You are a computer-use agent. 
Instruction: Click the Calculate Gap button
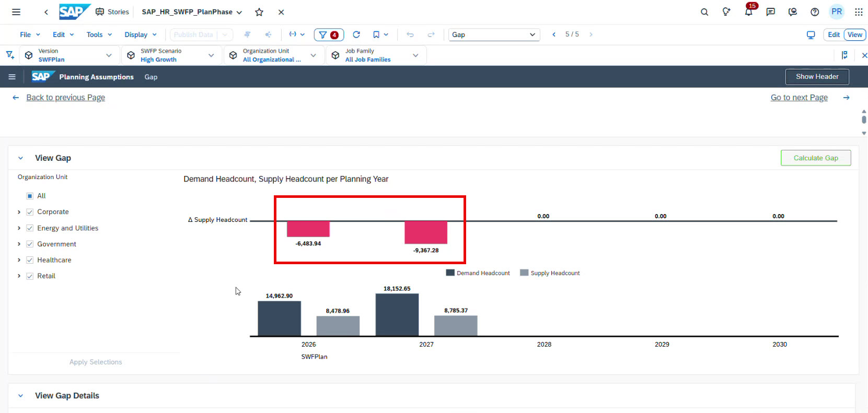[815, 158]
